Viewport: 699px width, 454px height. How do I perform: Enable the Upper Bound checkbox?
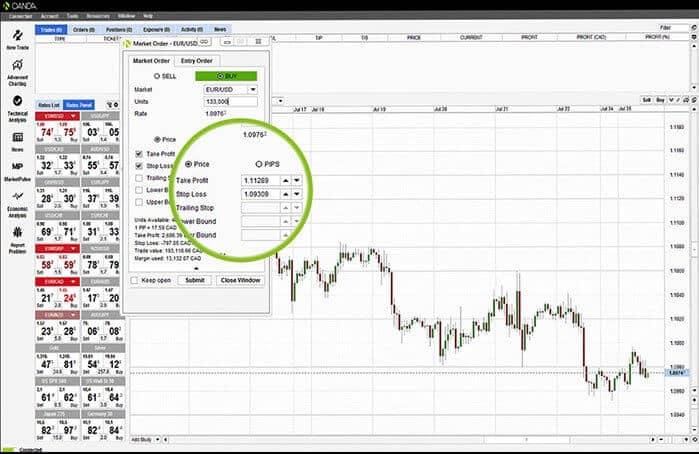click(139, 202)
